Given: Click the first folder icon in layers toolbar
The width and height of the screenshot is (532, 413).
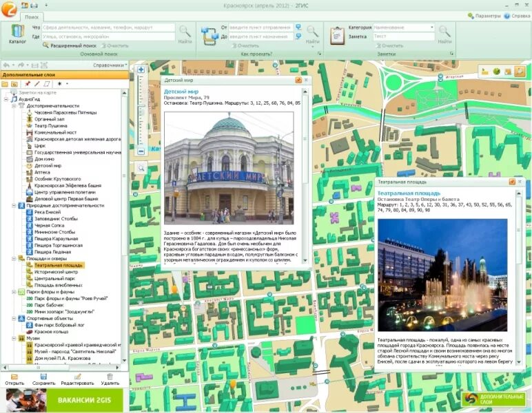Looking at the screenshot, I should [5, 84].
